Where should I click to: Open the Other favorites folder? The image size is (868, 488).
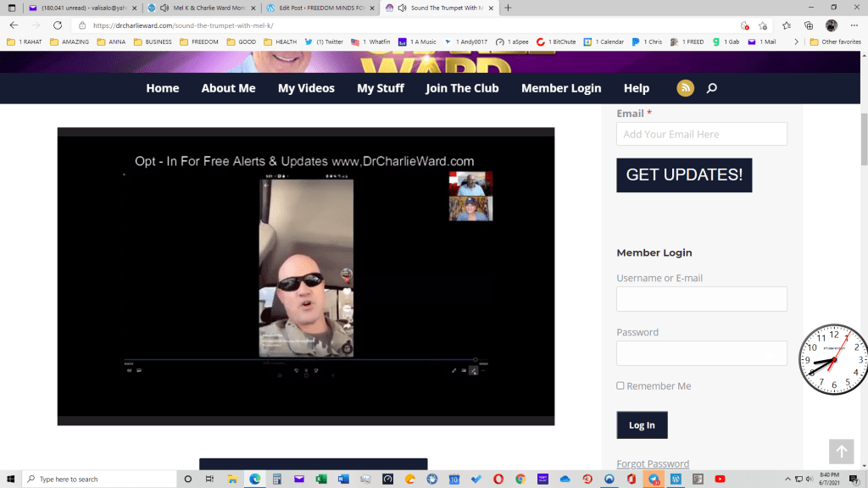(x=835, y=42)
